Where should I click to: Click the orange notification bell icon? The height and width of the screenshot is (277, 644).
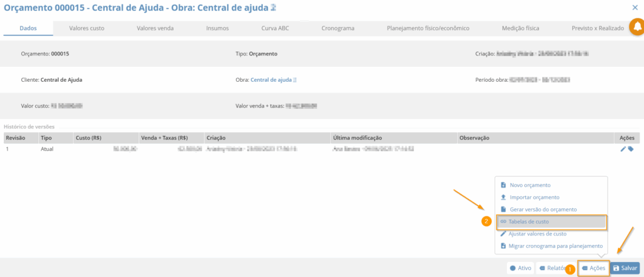(x=636, y=28)
